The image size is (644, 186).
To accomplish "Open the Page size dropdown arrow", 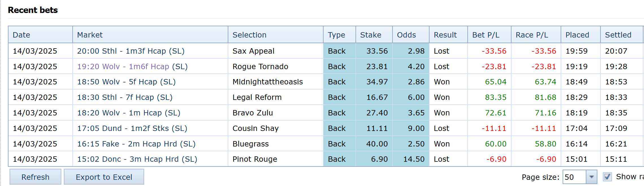I will coord(591,177).
